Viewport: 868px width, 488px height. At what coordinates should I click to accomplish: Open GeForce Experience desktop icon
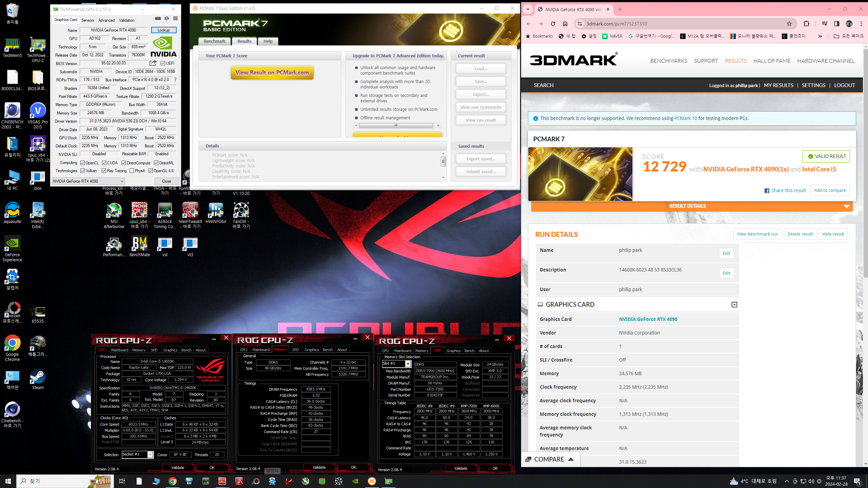point(13,249)
